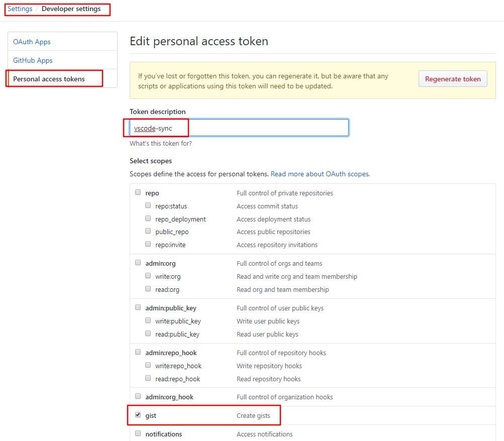504x441 pixels.
Task: Uncheck the gist scope checkbox
Action: pos(138,415)
